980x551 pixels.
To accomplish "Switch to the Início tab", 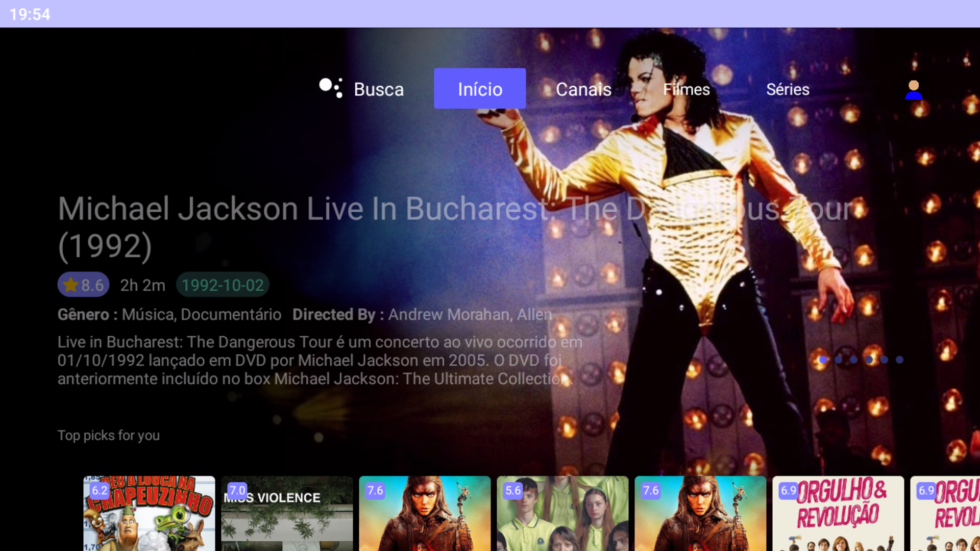I will coord(480,89).
